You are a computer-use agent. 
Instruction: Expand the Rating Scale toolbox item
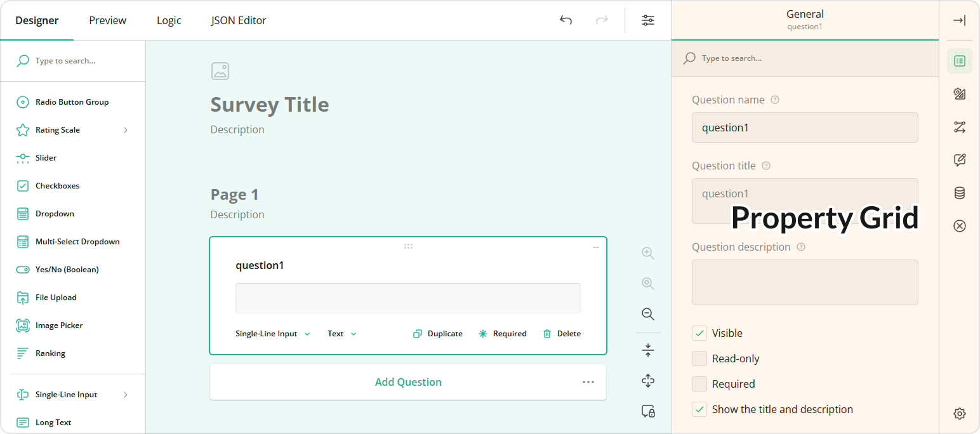click(x=125, y=129)
